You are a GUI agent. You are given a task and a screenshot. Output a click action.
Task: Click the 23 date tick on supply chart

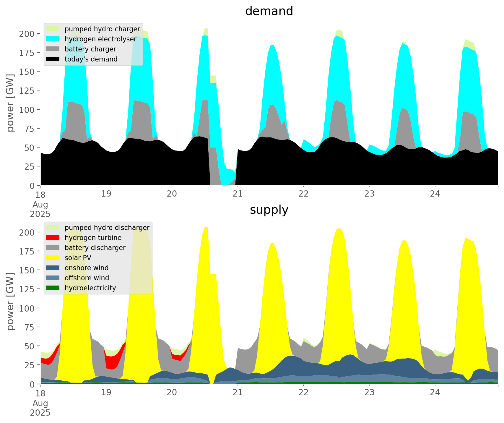point(369,393)
